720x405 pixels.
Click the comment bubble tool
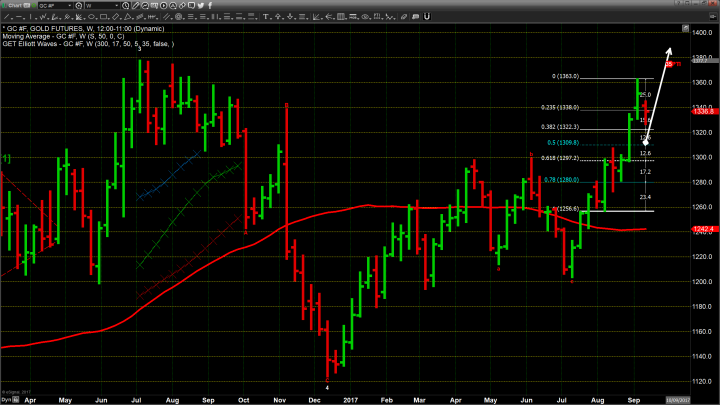point(416,17)
